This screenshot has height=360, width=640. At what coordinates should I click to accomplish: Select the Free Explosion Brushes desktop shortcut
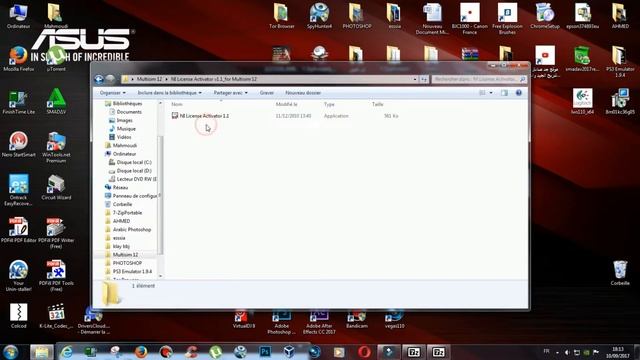(x=507, y=19)
